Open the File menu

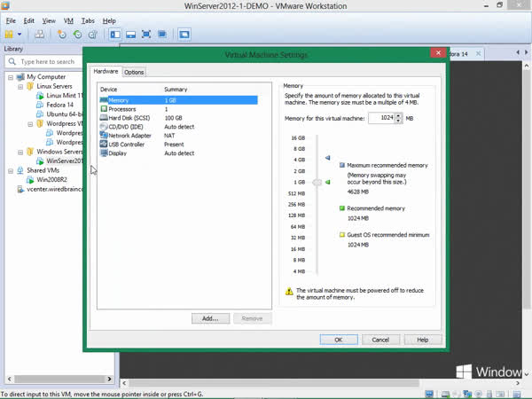11,20
